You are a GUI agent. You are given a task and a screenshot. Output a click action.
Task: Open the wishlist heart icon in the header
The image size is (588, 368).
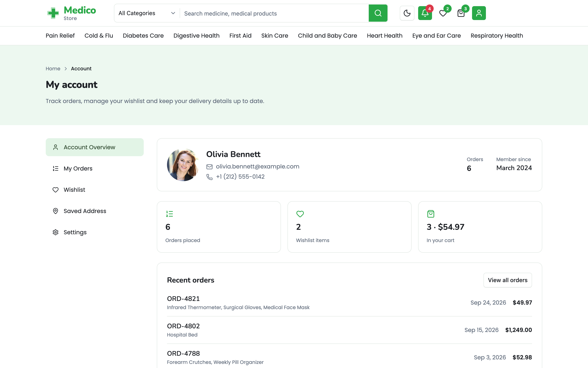point(443,13)
